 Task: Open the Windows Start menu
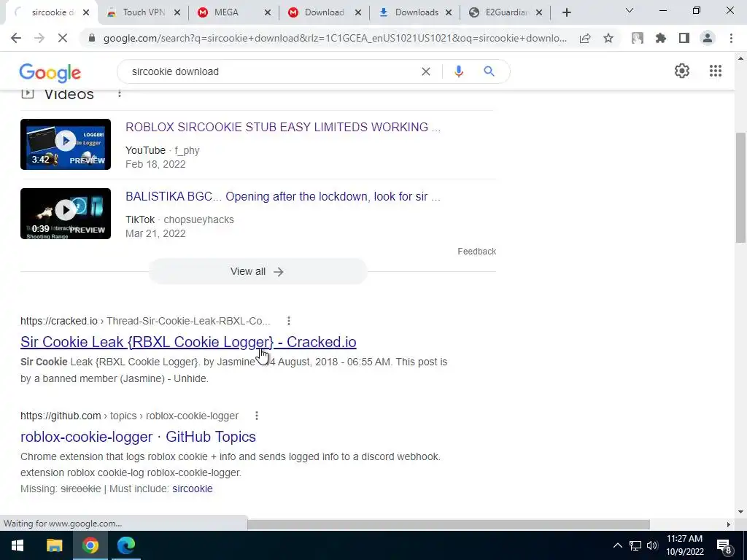click(18, 545)
